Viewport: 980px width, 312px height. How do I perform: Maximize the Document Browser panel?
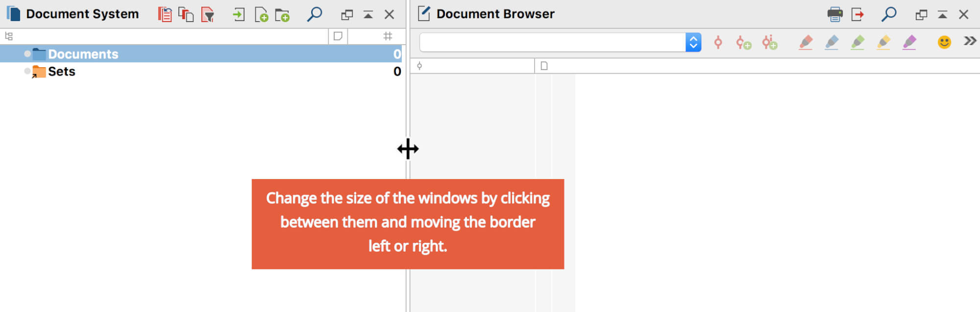coord(942,15)
